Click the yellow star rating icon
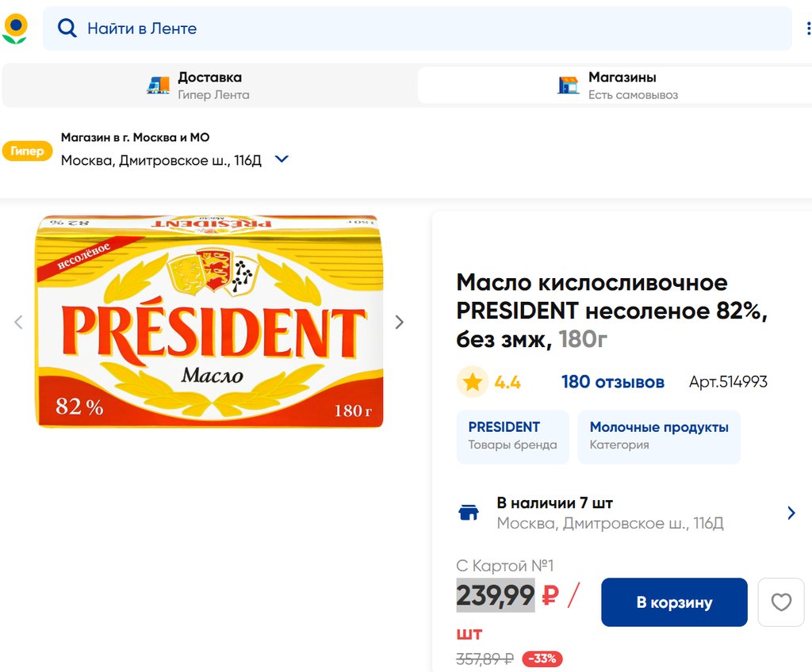This screenshot has height=672, width=812. click(x=473, y=382)
